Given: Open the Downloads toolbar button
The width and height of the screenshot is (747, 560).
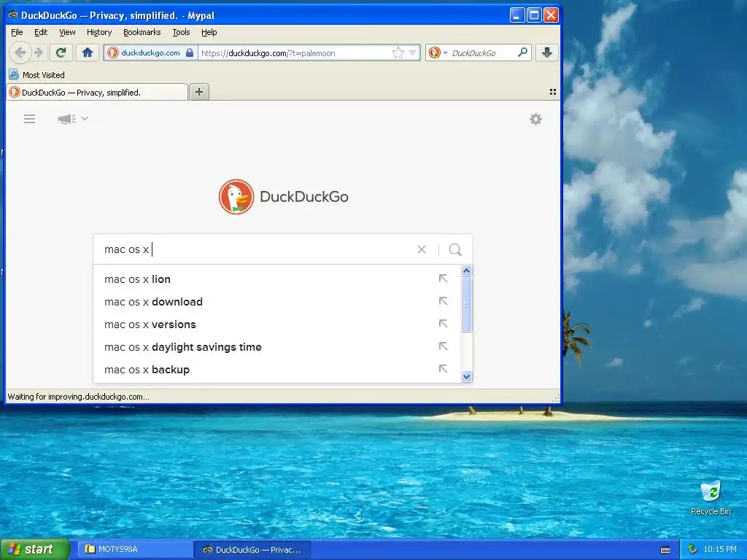Looking at the screenshot, I should click(547, 52).
